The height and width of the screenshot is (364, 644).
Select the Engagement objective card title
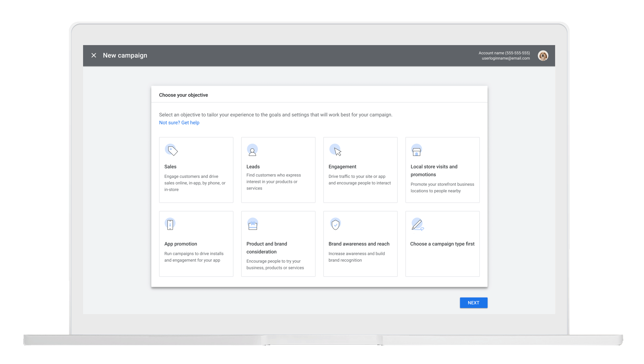(342, 167)
